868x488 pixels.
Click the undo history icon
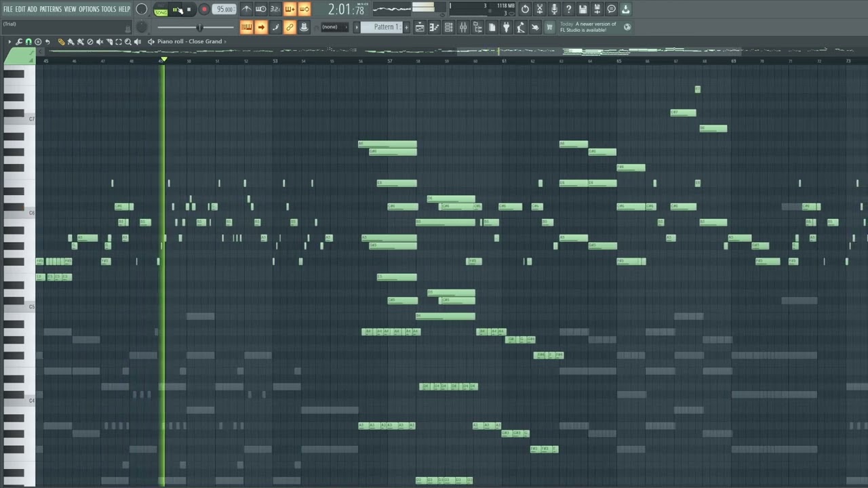pyautogui.click(x=525, y=9)
